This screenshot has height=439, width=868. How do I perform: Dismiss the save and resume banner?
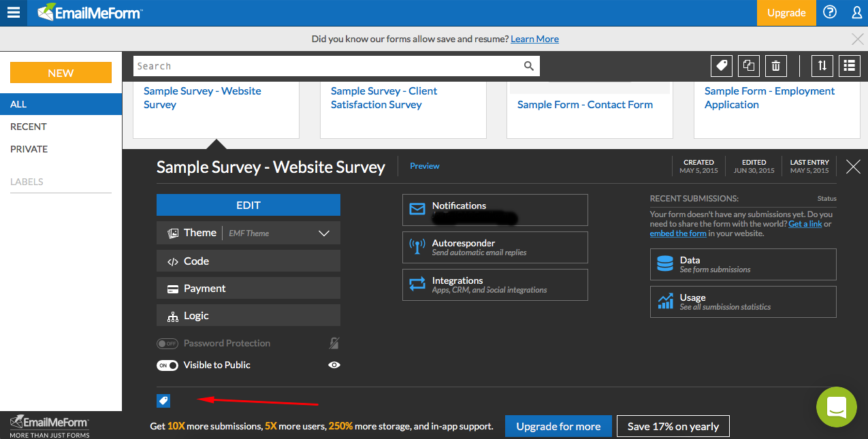click(x=858, y=39)
